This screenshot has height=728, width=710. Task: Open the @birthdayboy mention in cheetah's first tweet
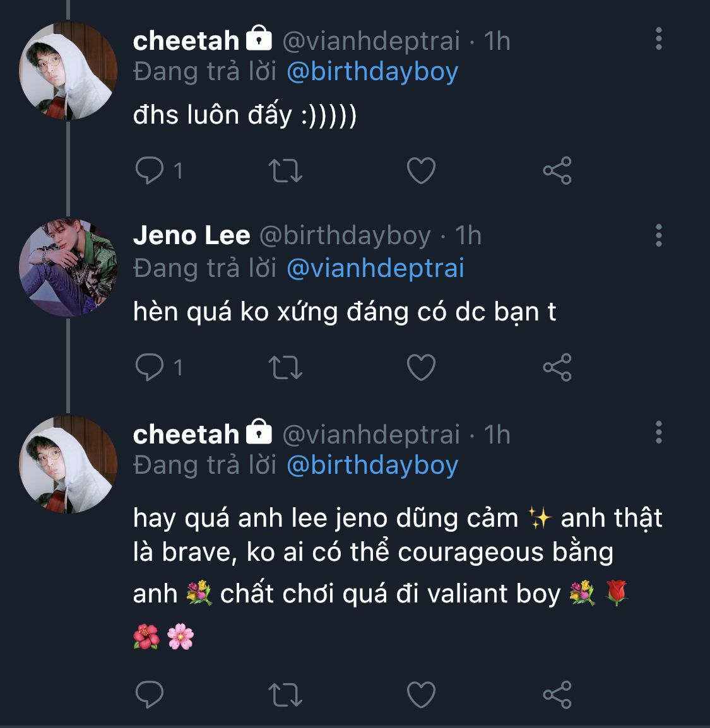[372, 72]
